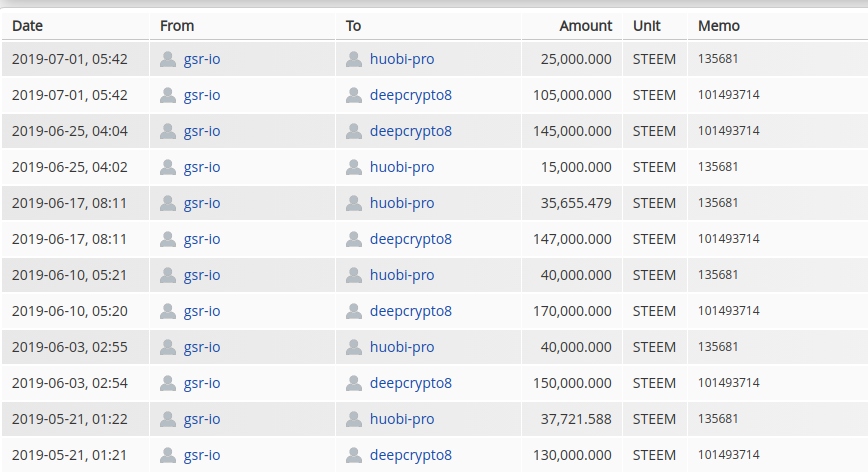Click the recipient avatar icon beside huobi-pro in the 15,000.000 row

[354, 167]
